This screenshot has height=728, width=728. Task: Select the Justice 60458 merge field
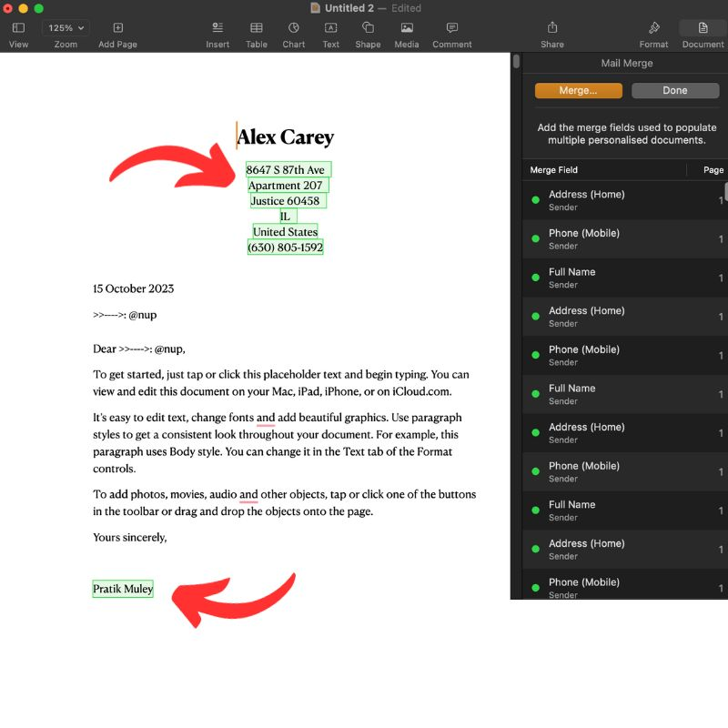[288, 200]
